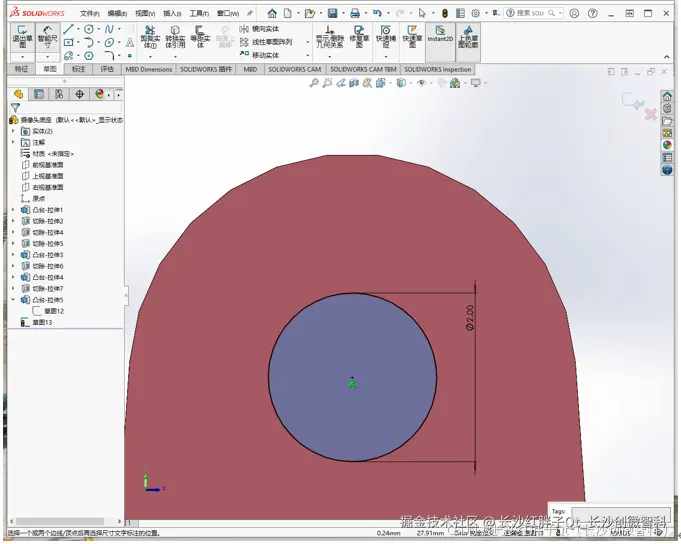
Task: Open the PropertyManager panel tab
Action: [x=39, y=94]
